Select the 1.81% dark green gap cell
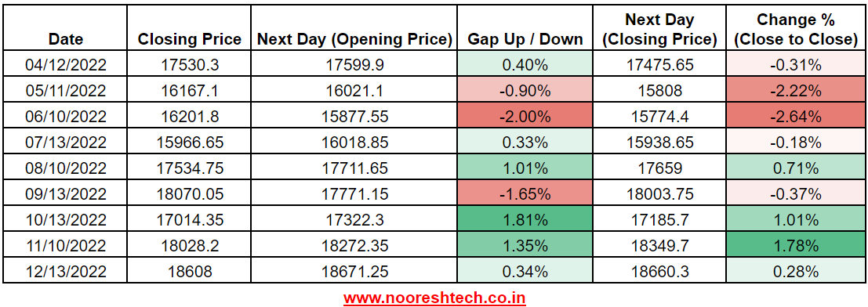This screenshot has width=868, height=307. click(525, 220)
